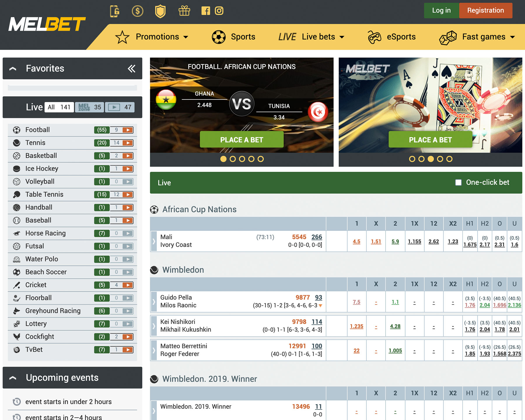Click the TvBet live video icon
This screenshot has height=420, width=525.
(128, 350)
